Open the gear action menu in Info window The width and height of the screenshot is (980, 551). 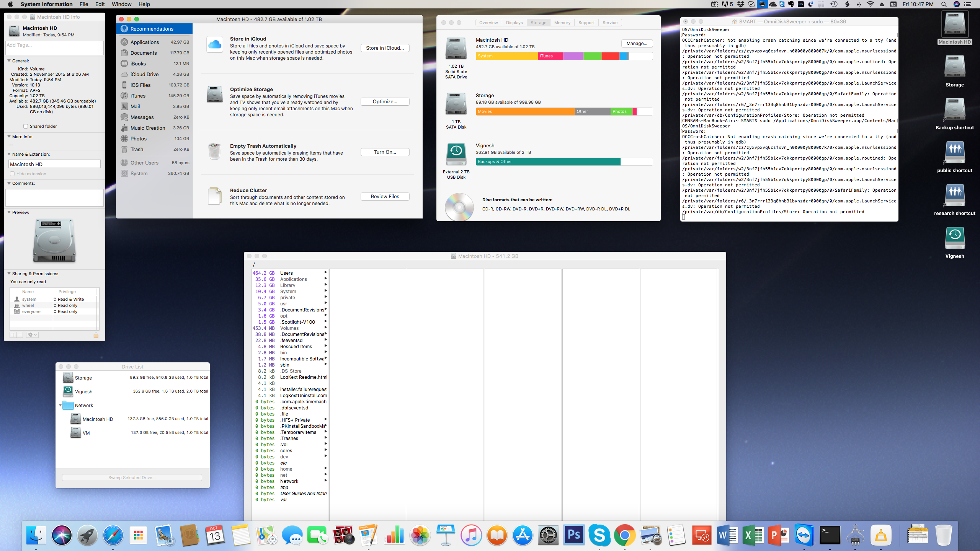click(32, 335)
